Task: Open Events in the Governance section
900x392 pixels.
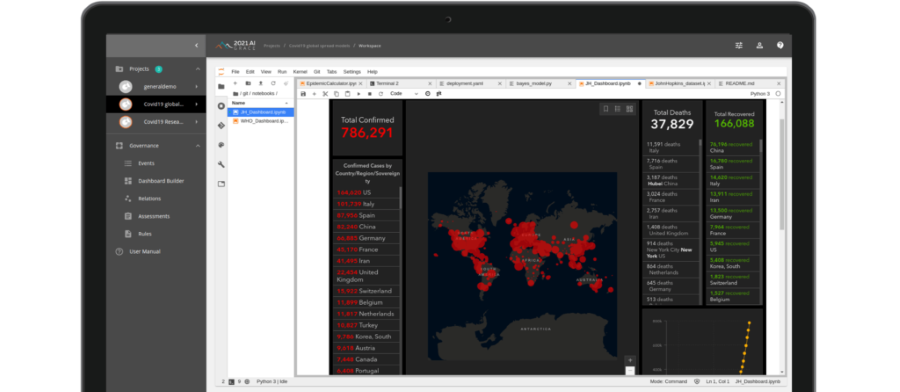Action: (x=146, y=164)
